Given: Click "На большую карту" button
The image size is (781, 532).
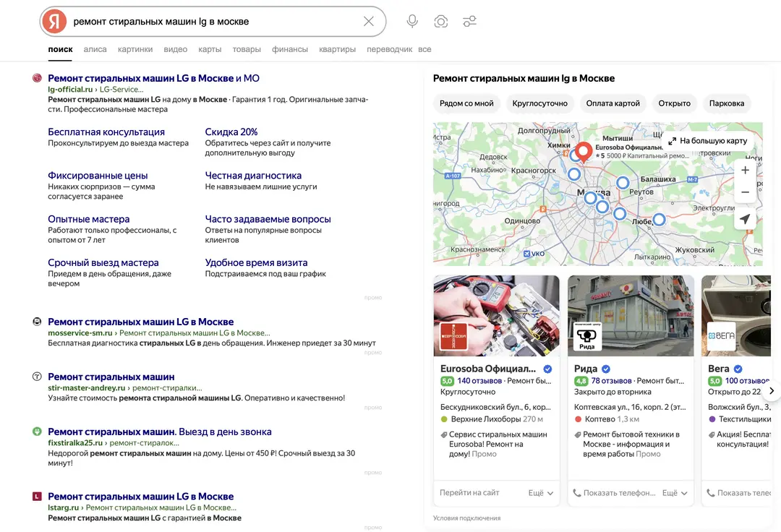Looking at the screenshot, I should tap(708, 141).
